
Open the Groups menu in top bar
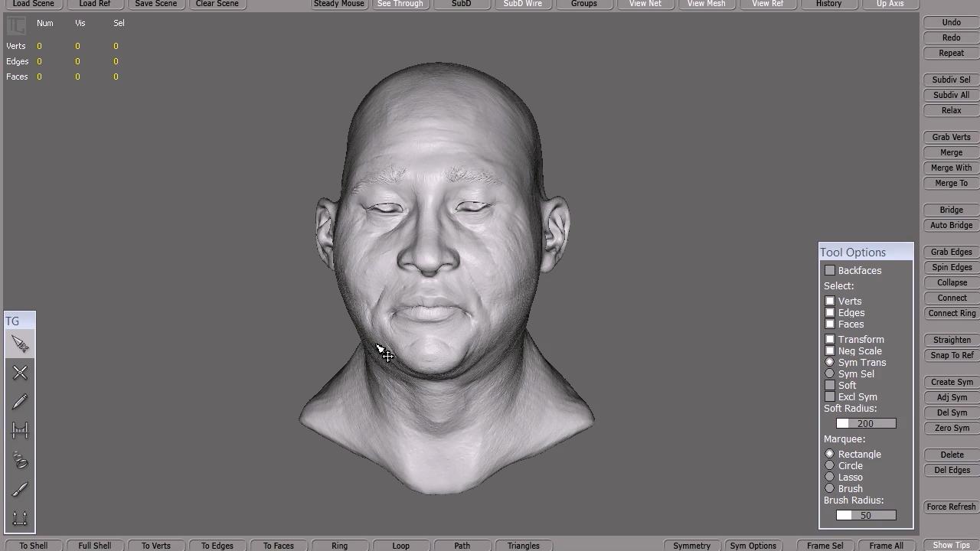pos(583,4)
